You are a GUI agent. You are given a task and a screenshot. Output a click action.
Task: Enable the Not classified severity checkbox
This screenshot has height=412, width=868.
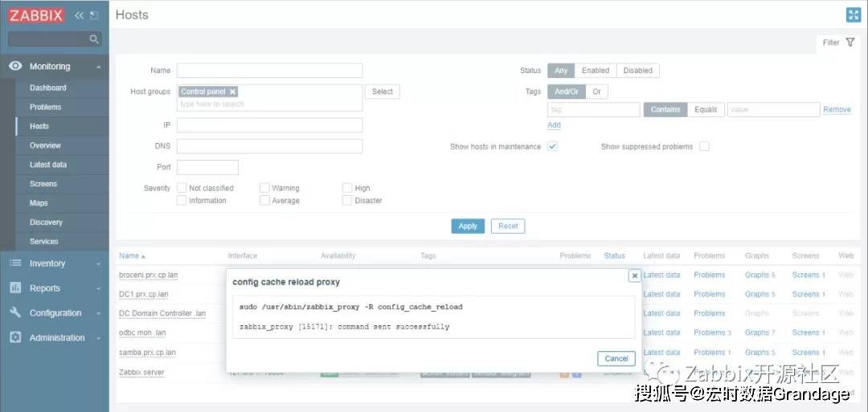(x=182, y=187)
